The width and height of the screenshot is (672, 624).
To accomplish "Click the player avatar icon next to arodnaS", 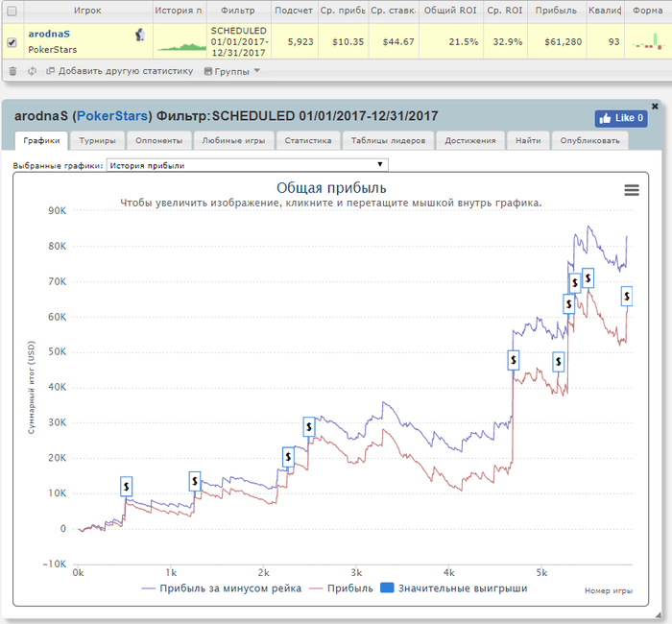I will pos(140,35).
